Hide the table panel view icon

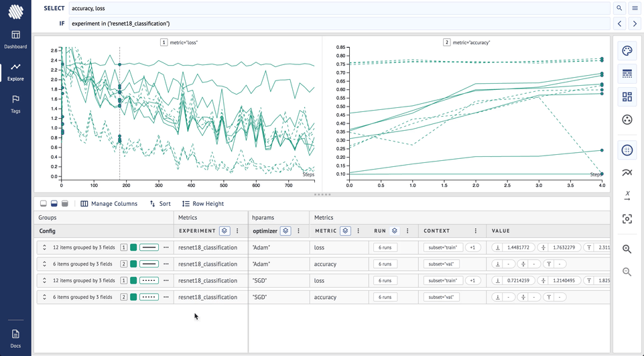coord(43,204)
